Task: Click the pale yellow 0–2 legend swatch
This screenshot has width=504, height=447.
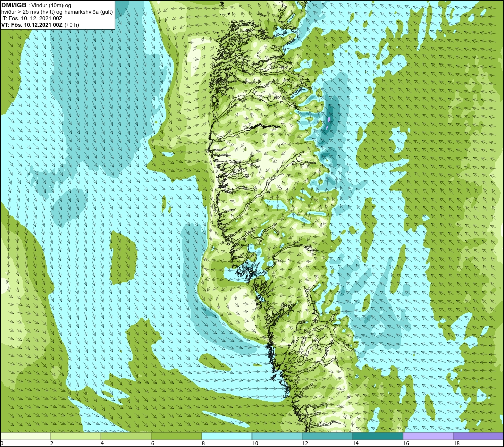Action: 25,436
